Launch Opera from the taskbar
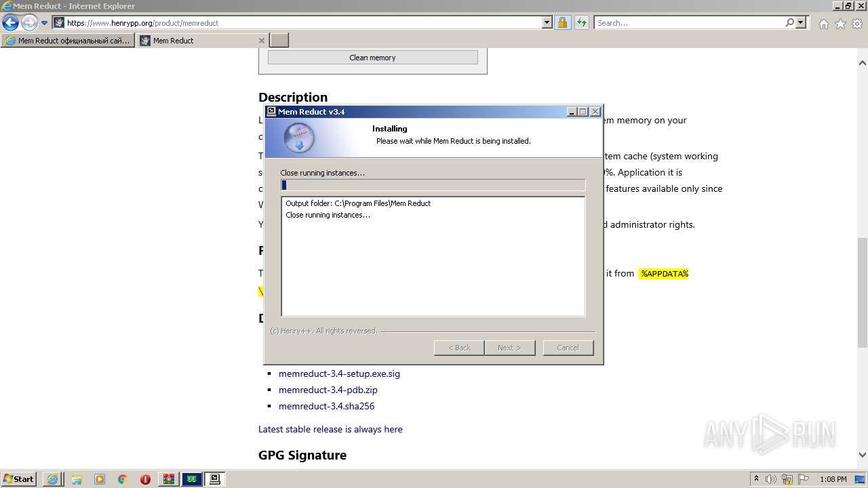868x488 pixels. (145, 479)
